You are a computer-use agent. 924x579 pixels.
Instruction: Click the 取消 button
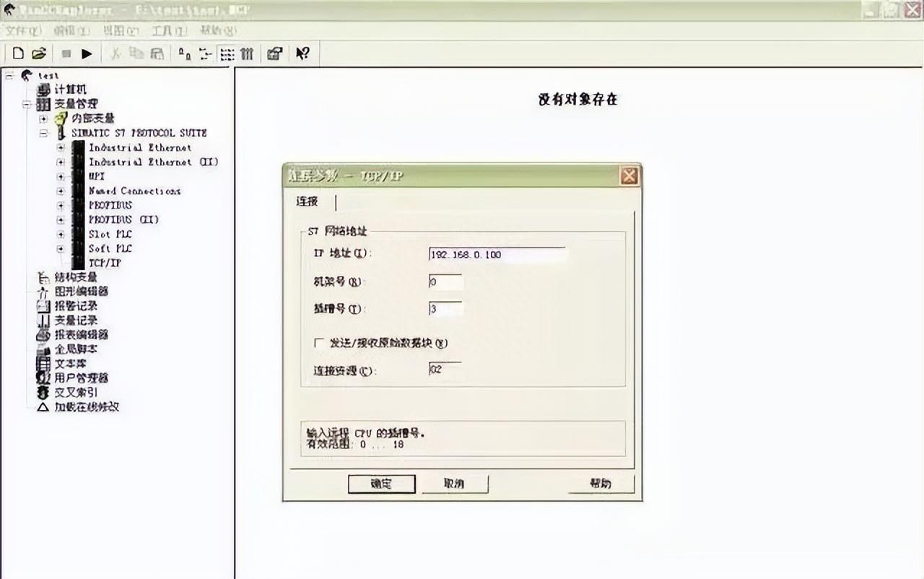[454, 484]
